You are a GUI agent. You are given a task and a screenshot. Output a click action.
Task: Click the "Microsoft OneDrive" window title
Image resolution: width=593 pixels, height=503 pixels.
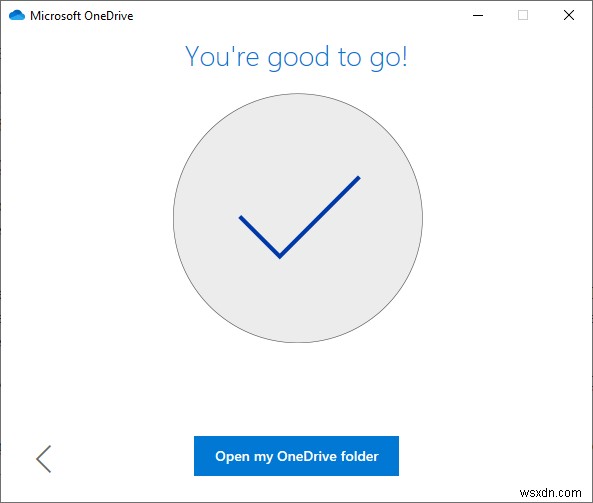82,16
